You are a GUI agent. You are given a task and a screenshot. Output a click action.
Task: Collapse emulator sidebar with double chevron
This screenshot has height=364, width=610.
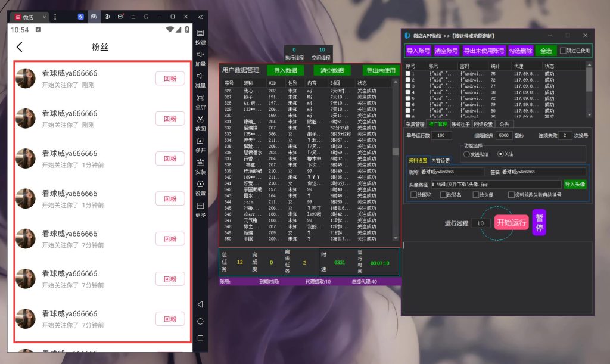pos(200,17)
